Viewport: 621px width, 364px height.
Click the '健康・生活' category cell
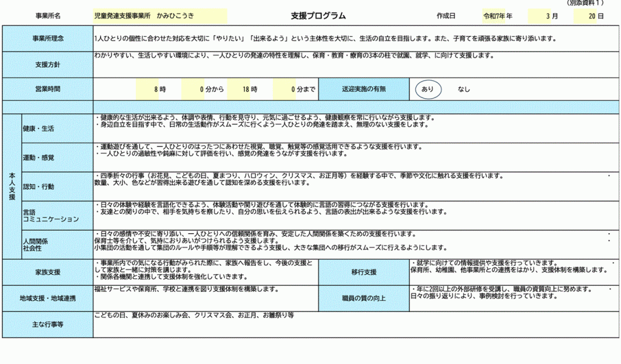pyautogui.click(x=58, y=128)
